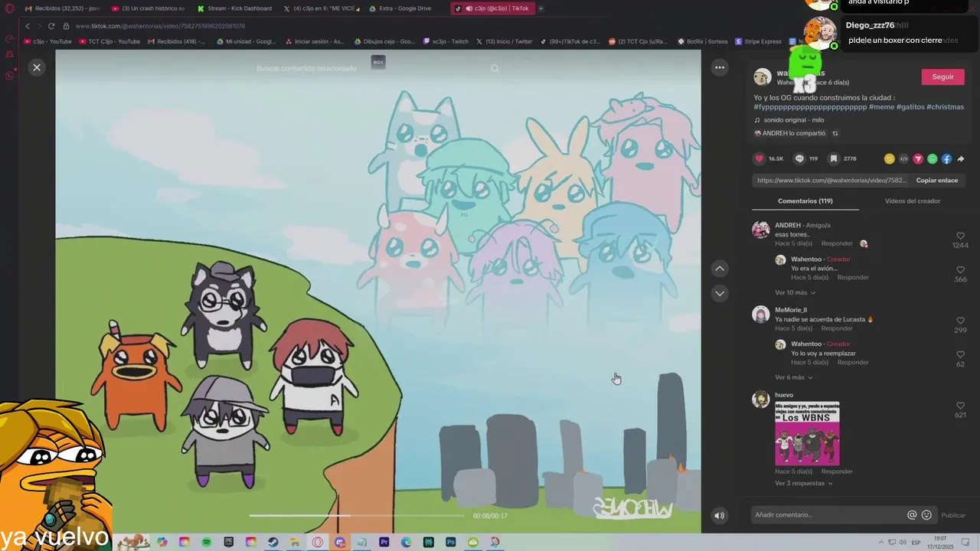Open the emoji picker in comment box
Viewport: 980px width, 551px height.
click(x=926, y=515)
